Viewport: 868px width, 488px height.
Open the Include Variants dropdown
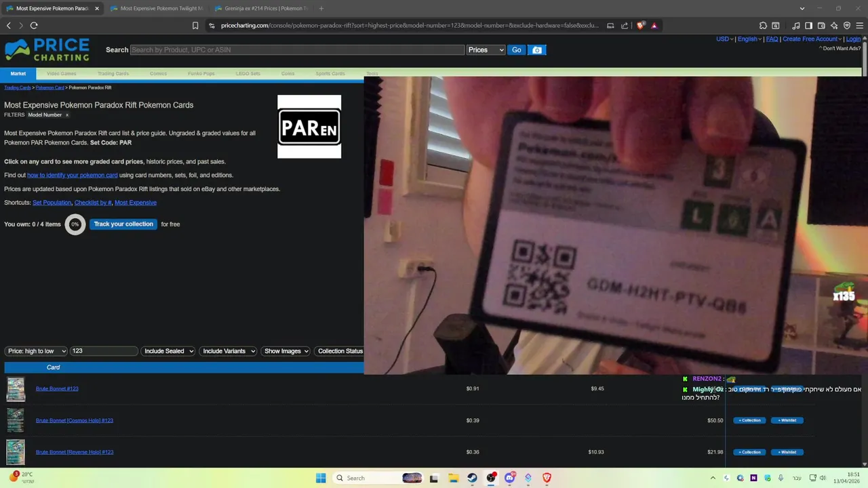tap(227, 351)
